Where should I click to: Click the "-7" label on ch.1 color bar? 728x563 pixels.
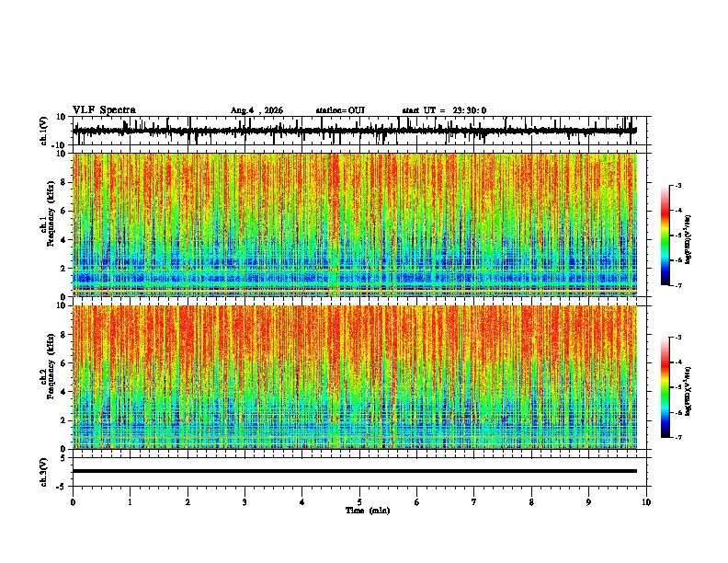pyautogui.click(x=678, y=286)
